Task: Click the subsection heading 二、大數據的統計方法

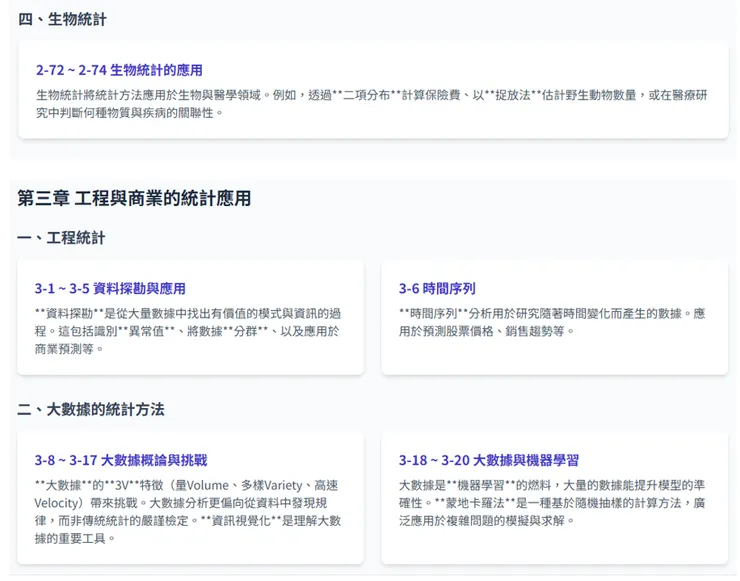Action: [x=91, y=409]
